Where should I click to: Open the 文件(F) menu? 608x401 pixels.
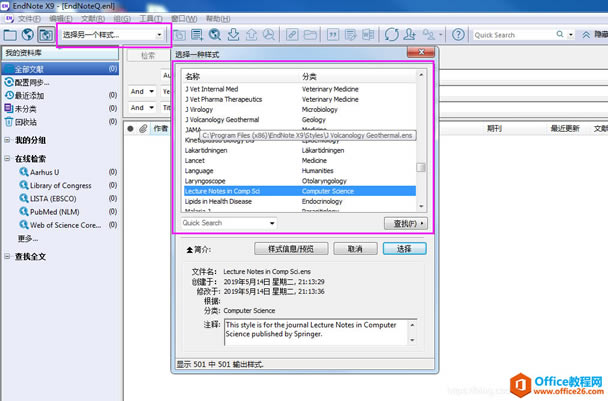29,19
